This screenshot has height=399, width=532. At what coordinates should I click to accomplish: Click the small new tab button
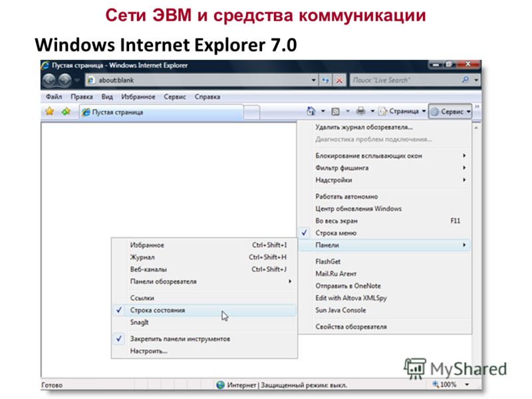click(x=252, y=112)
